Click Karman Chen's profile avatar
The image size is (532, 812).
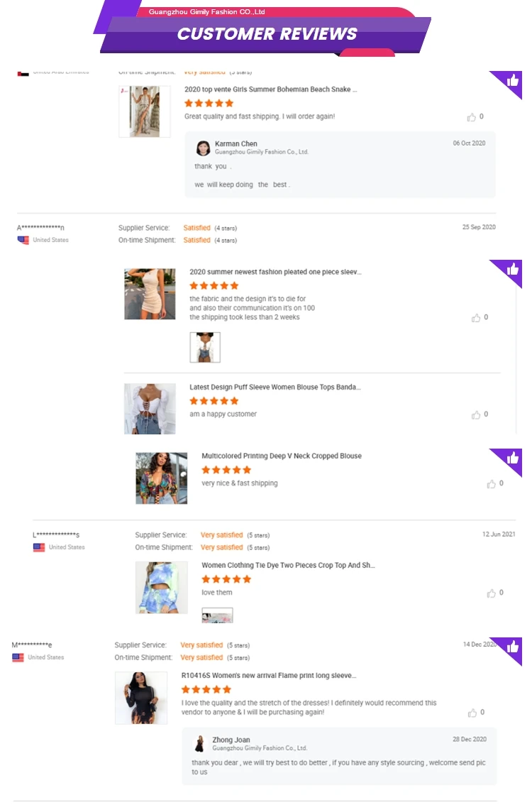(203, 148)
